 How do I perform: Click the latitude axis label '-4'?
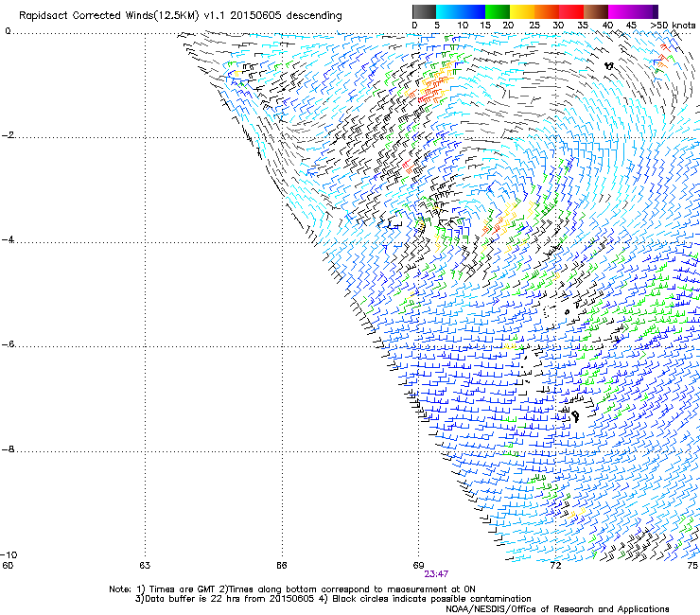coord(9,239)
